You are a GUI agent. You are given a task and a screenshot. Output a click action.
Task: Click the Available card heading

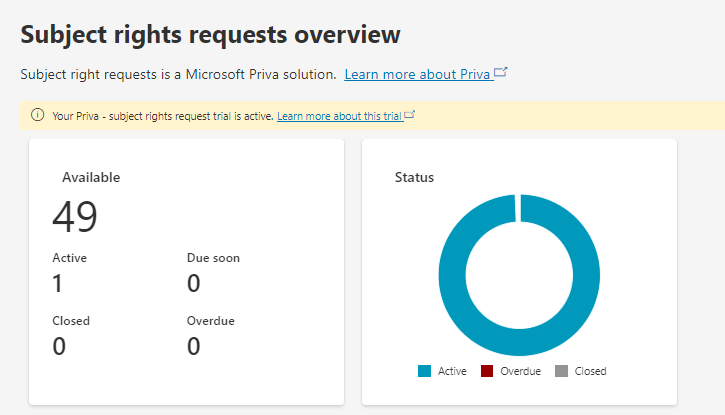(91, 177)
